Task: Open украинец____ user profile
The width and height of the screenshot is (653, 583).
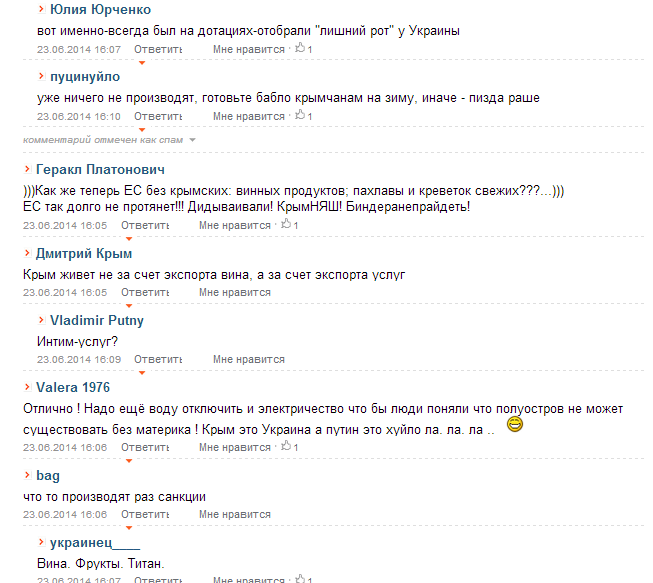Action: 95,543
